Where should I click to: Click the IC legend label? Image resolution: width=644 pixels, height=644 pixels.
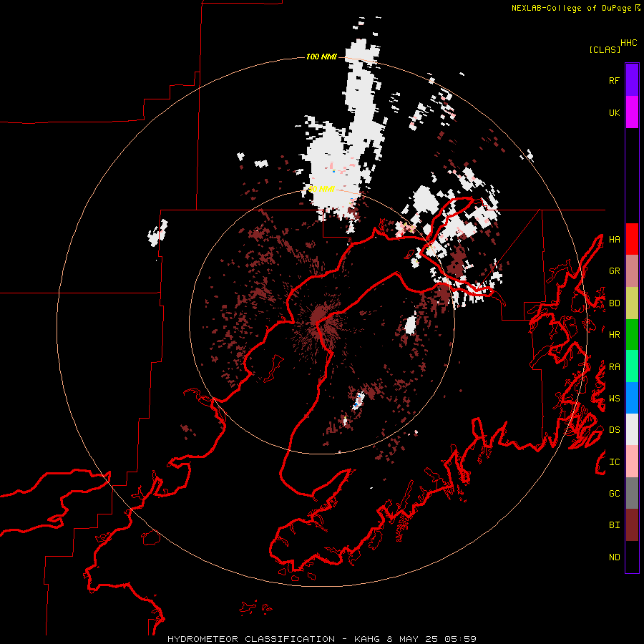coord(615,462)
